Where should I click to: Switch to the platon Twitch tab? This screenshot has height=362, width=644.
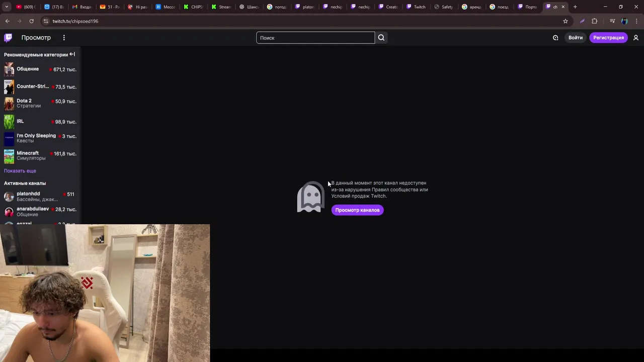pos(305,7)
